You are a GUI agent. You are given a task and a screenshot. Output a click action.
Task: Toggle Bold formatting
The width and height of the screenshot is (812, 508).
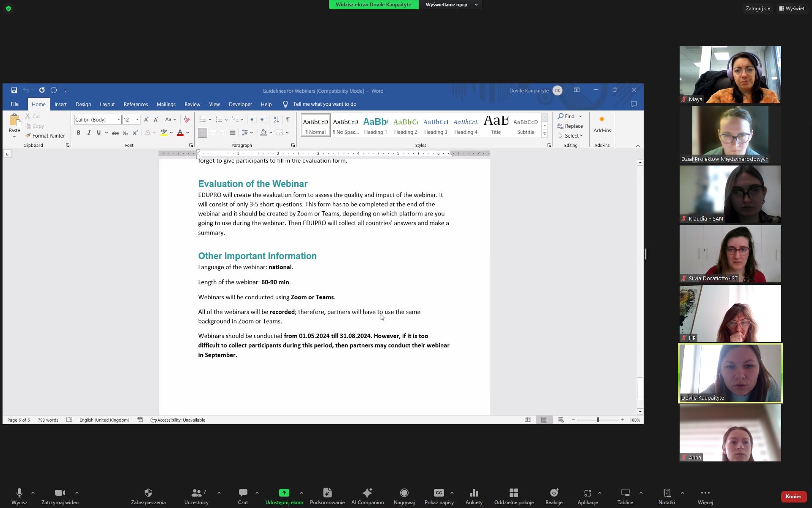tap(79, 133)
